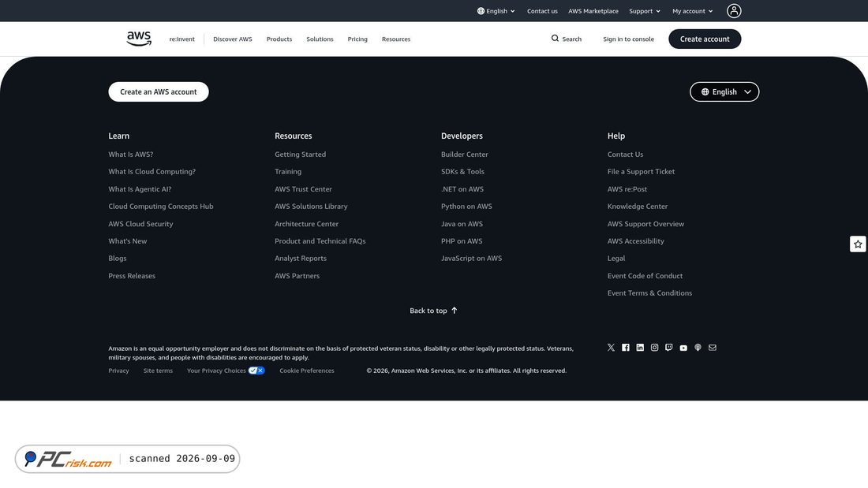Viewport: 868px width, 488px height.
Task: Open AWS Solutions Library link
Action: [x=311, y=207]
